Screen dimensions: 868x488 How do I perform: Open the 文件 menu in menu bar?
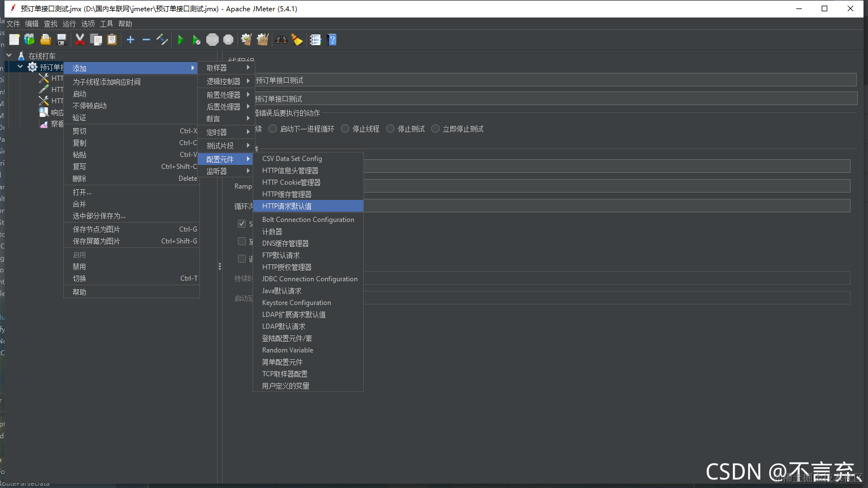click(x=13, y=24)
